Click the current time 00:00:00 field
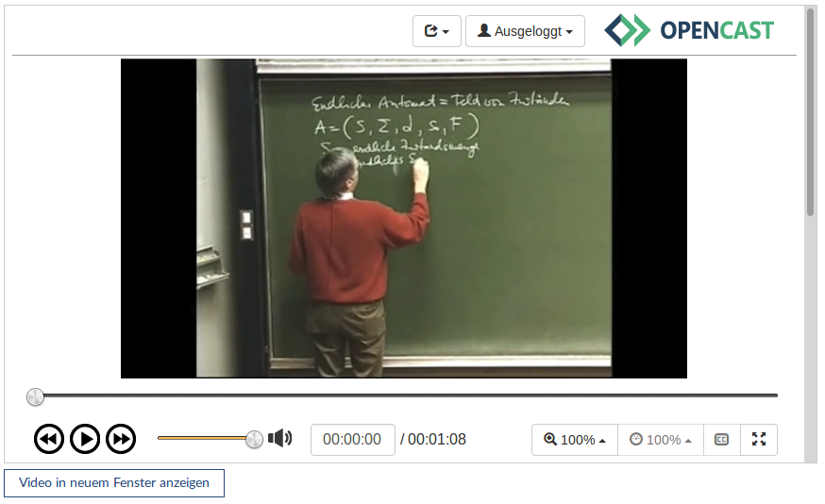The width and height of the screenshot is (825, 504). [352, 440]
